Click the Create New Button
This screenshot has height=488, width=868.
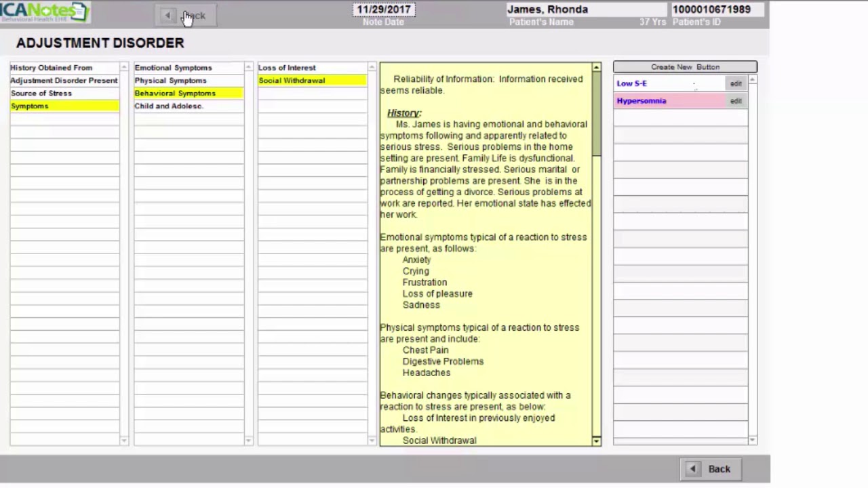tap(685, 67)
